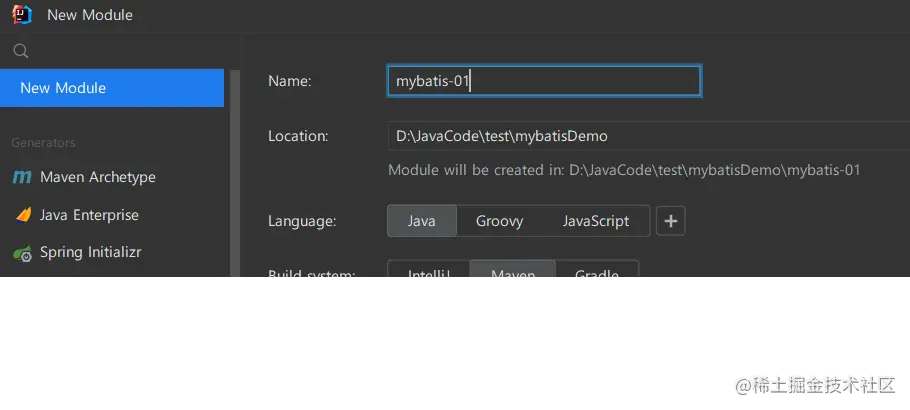Click the Module will be created in text

tap(624, 170)
